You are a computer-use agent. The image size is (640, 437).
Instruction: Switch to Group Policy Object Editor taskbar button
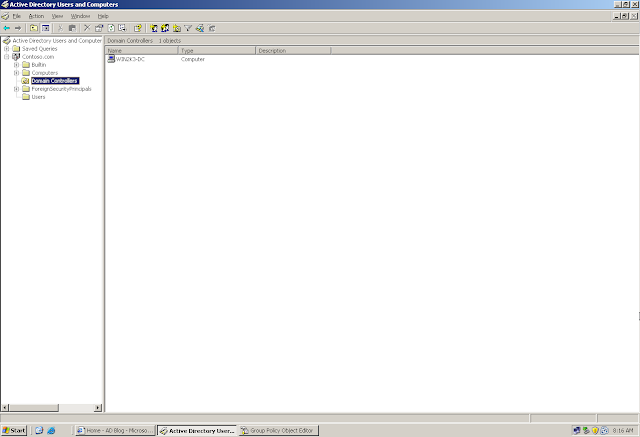(x=279, y=430)
